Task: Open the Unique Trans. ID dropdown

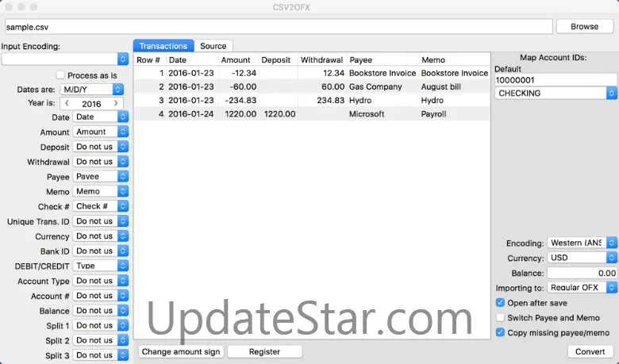Action: 101,221
